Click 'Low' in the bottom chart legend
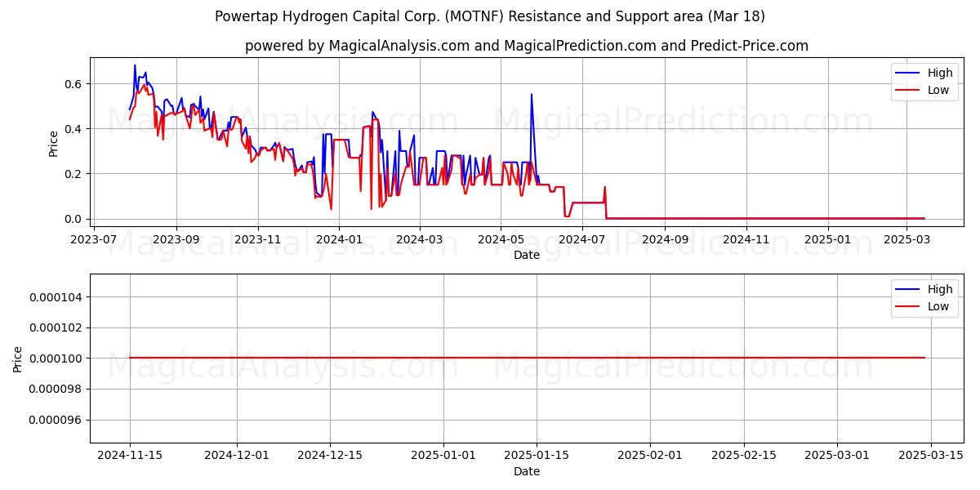Screen dimensions: 980x490 click(938, 306)
